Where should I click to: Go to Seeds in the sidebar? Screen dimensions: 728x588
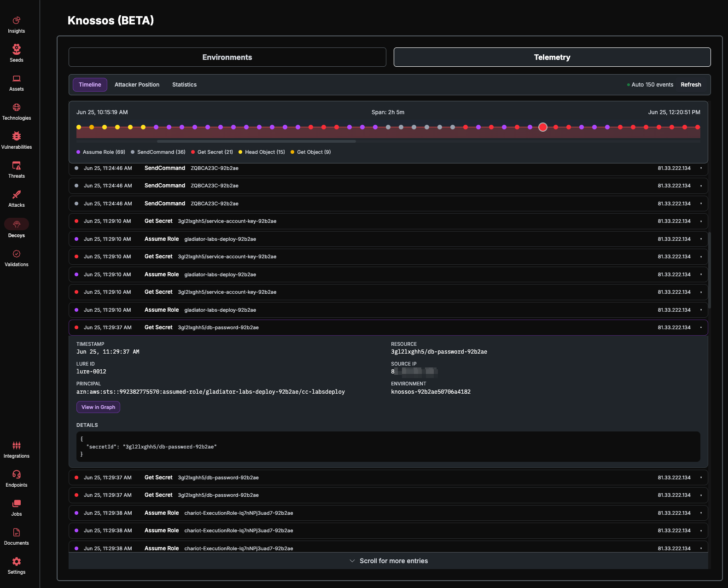(x=17, y=53)
